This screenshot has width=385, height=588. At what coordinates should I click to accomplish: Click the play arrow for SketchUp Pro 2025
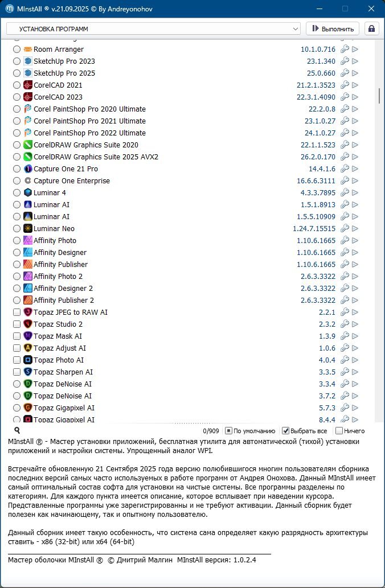click(x=355, y=73)
